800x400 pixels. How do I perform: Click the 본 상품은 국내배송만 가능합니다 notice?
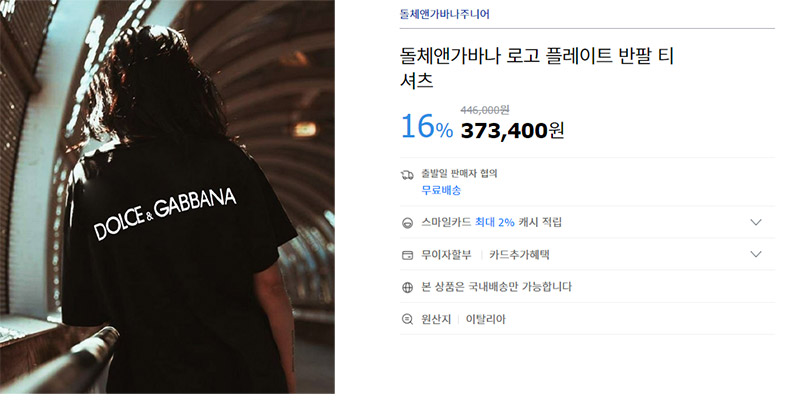pyautogui.click(x=496, y=287)
